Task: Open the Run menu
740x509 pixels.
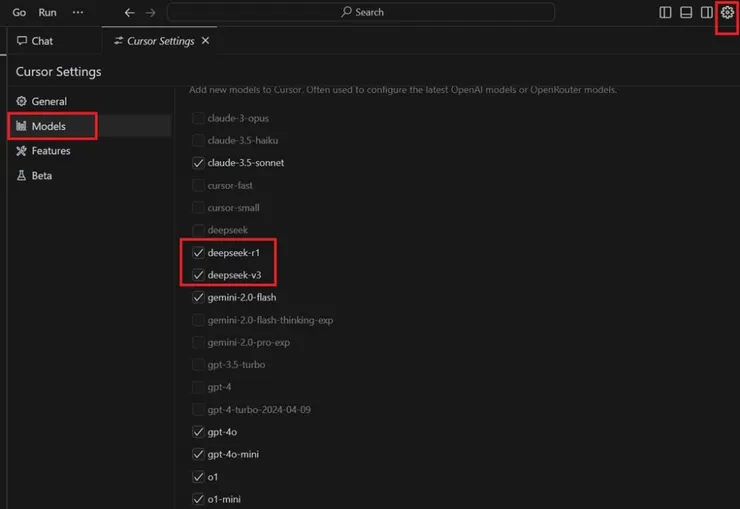Action: coord(47,12)
